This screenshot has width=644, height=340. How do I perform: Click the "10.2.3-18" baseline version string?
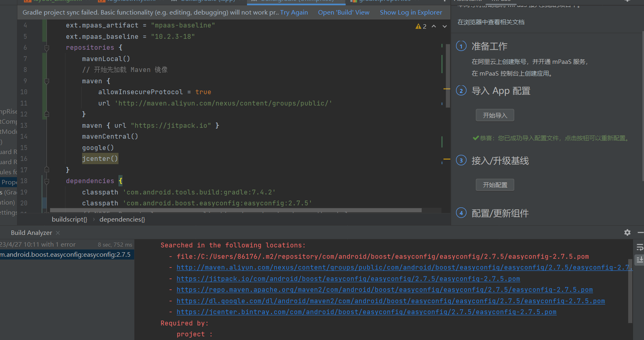coord(173,37)
